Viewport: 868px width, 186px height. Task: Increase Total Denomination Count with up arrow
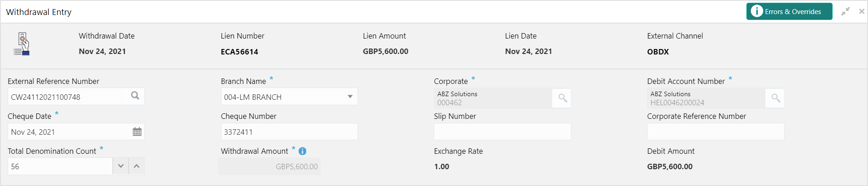pyautogui.click(x=137, y=166)
